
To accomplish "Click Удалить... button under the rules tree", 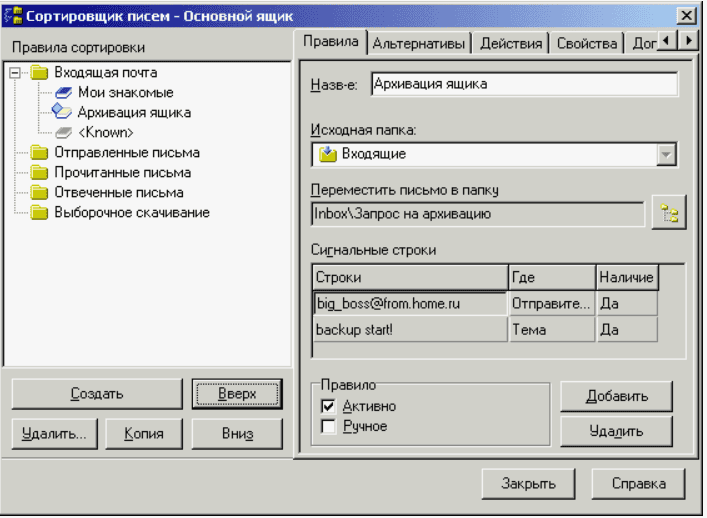I will (x=55, y=434).
